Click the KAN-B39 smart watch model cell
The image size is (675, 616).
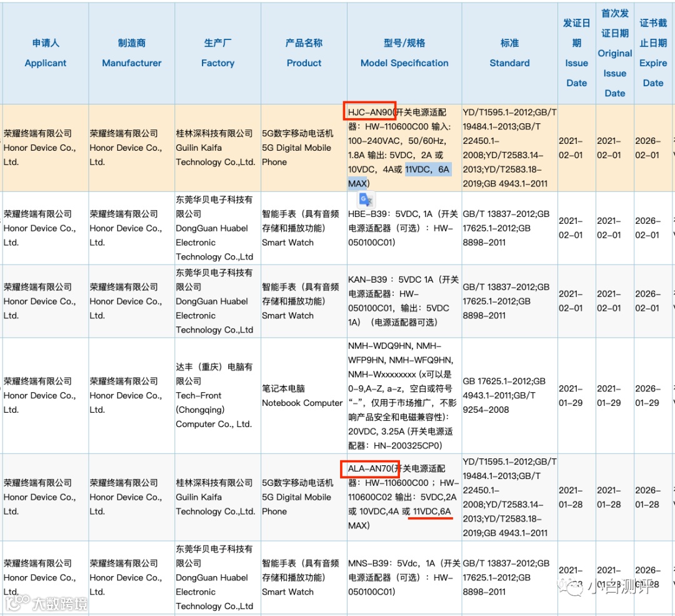[x=404, y=301]
